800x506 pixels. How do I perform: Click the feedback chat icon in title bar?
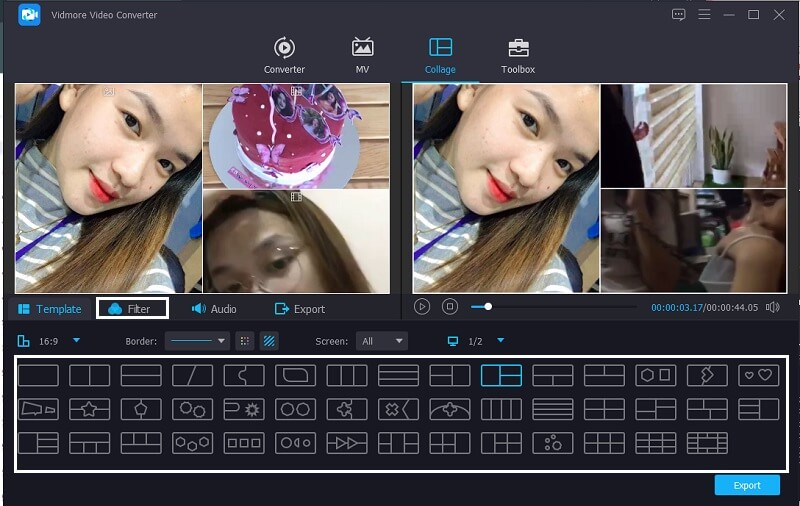pyautogui.click(x=679, y=15)
